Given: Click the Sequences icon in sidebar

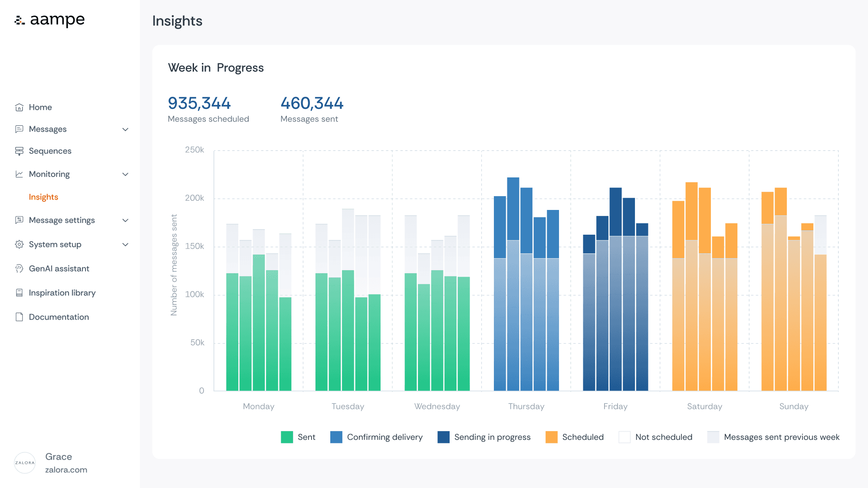Looking at the screenshot, I should click(x=19, y=151).
